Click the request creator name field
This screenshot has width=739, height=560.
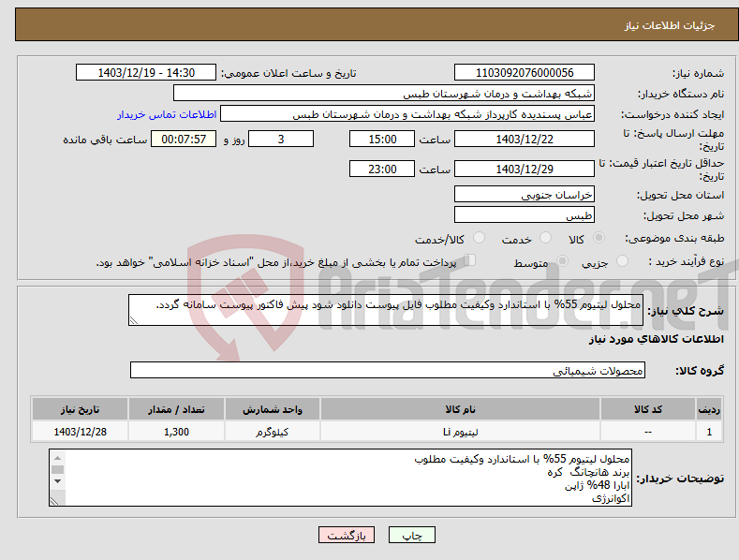click(407, 114)
